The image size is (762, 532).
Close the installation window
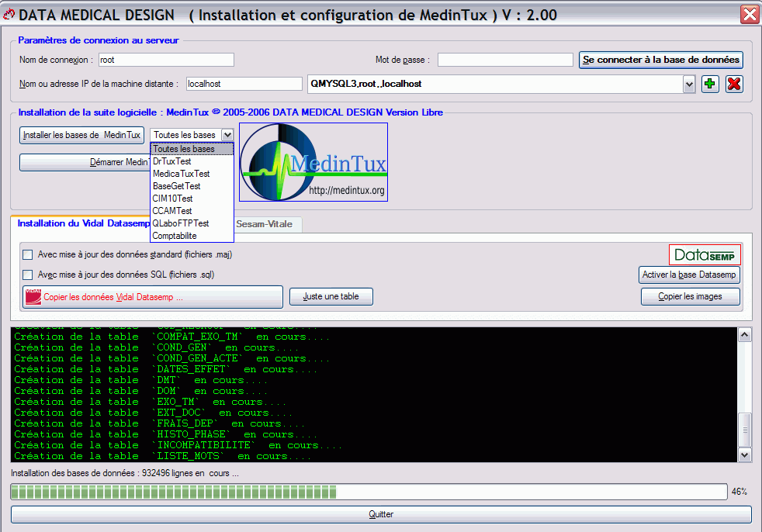750,14
